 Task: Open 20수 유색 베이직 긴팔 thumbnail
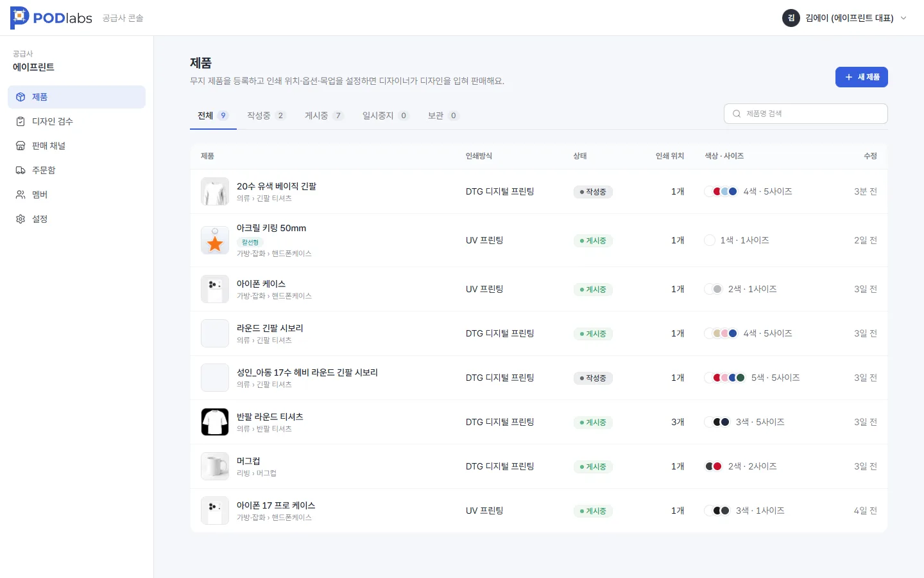(215, 191)
